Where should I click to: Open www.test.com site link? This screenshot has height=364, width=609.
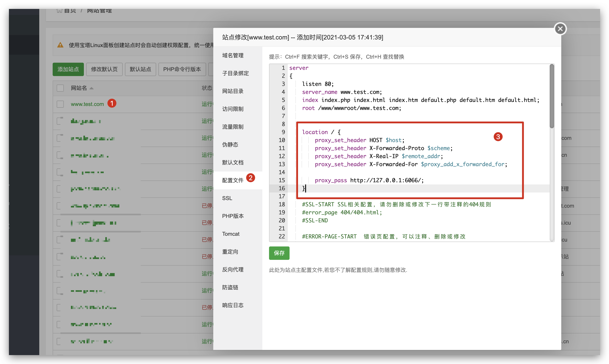(87, 104)
